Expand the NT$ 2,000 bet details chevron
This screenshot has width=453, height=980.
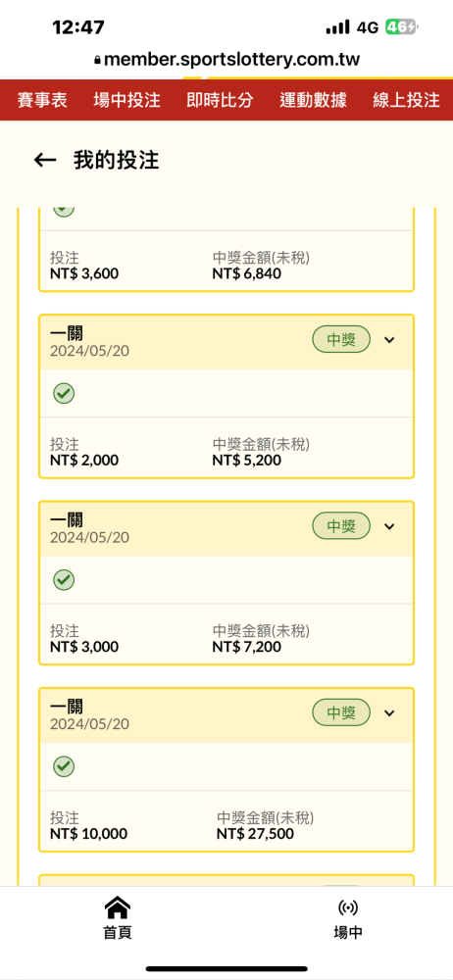390,340
